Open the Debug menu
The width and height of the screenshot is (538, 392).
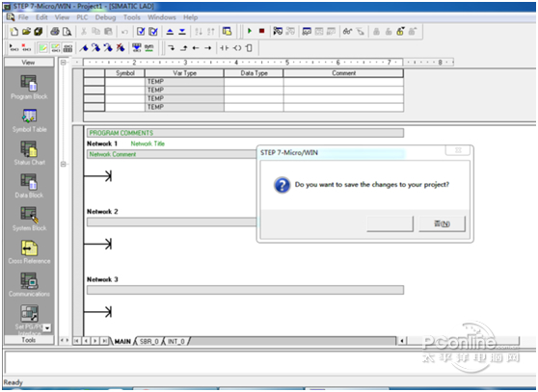[105, 17]
